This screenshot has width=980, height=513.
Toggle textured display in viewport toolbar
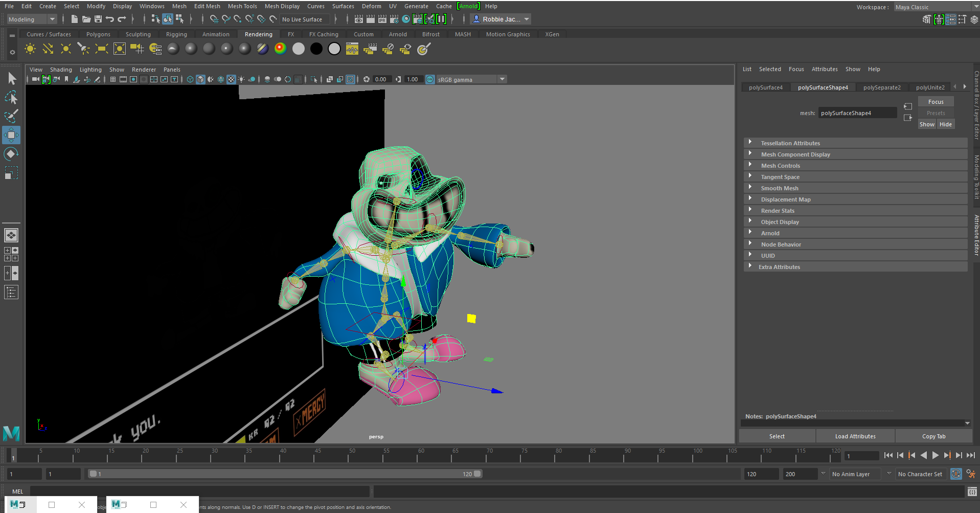231,79
